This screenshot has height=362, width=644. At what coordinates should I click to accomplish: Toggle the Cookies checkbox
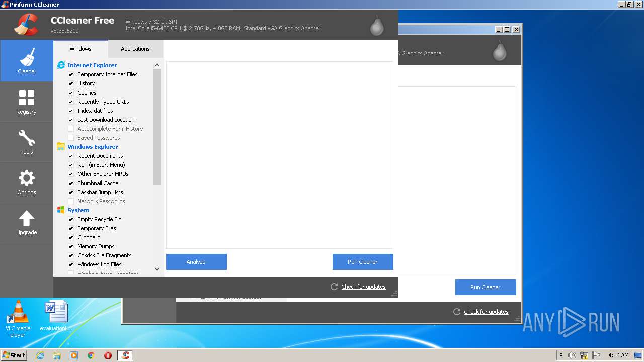point(71,93)
